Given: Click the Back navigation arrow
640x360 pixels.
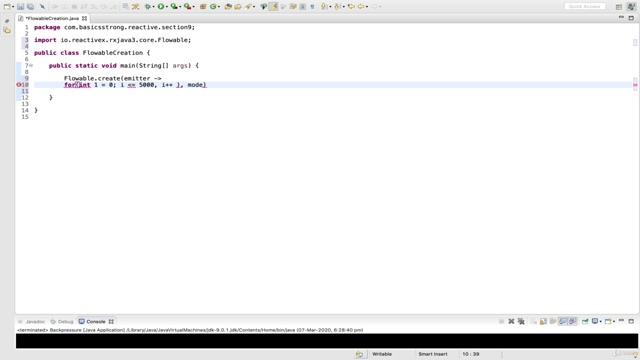Looking at the screenshot, I should [x=361, y=7].
